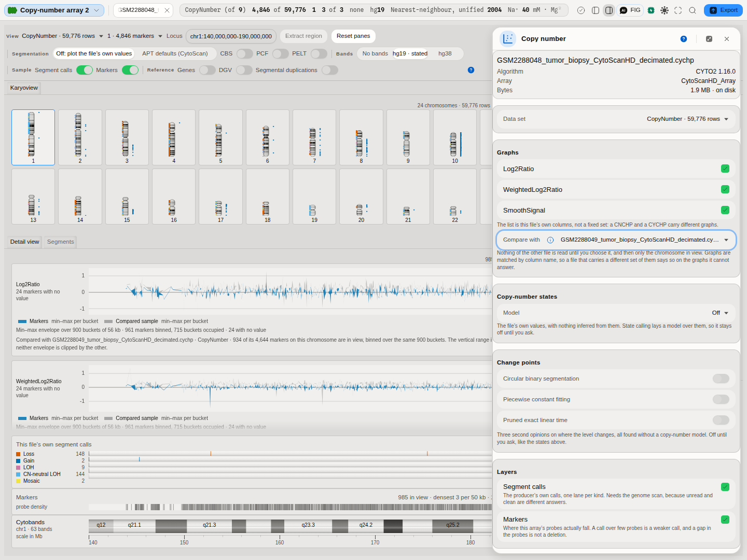
Task: Turn off Segment calls switch
Action: point(85,70)
